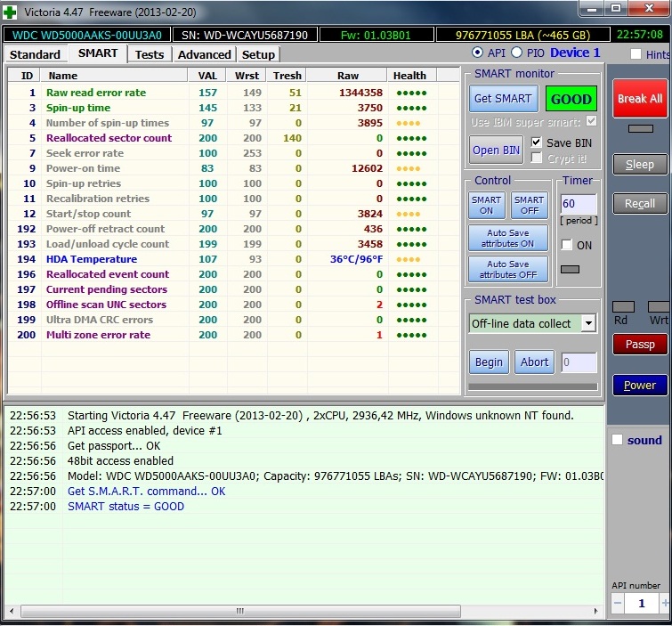Screen dimensions: 672x626
Task: Select the Ultra DMA CRC errors row
Action: (x=233, y=320)
